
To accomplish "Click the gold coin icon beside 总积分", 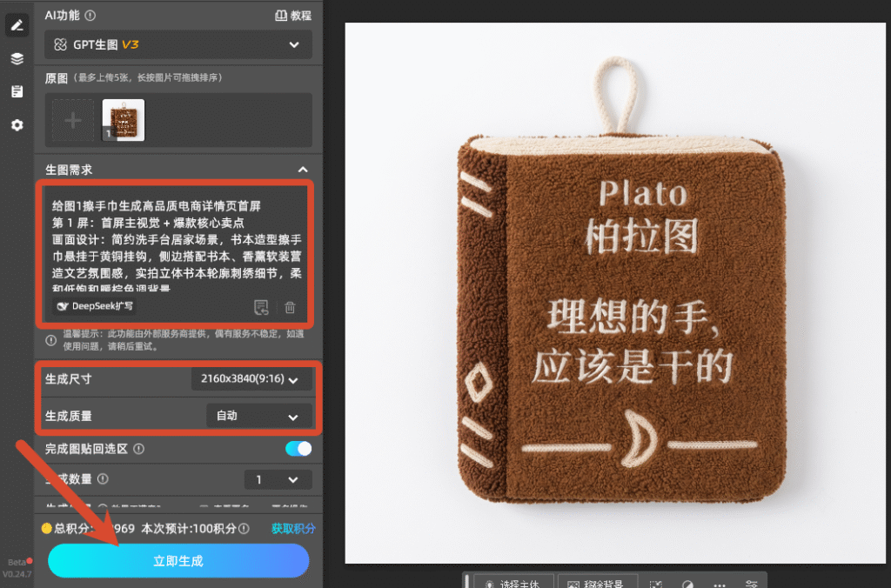I will 47,528.
